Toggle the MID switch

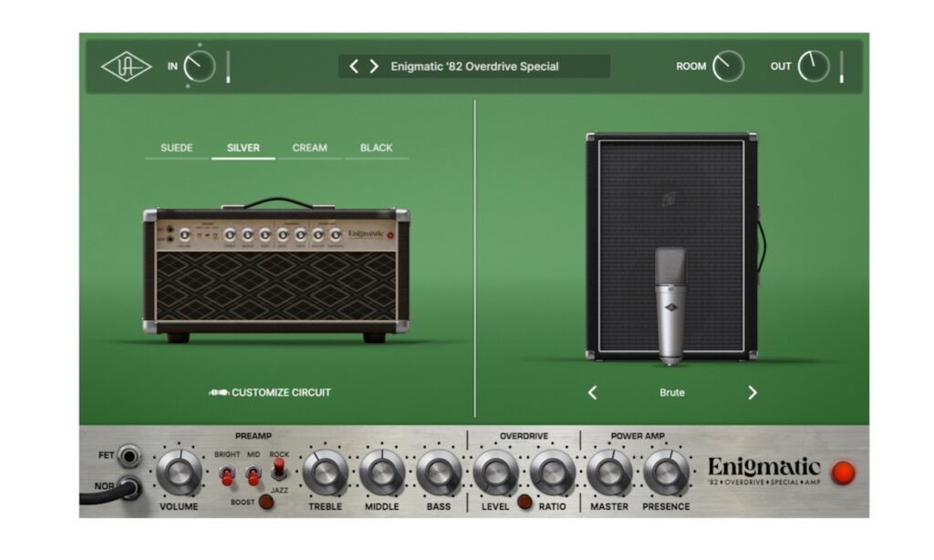click(x=254, y=476)
